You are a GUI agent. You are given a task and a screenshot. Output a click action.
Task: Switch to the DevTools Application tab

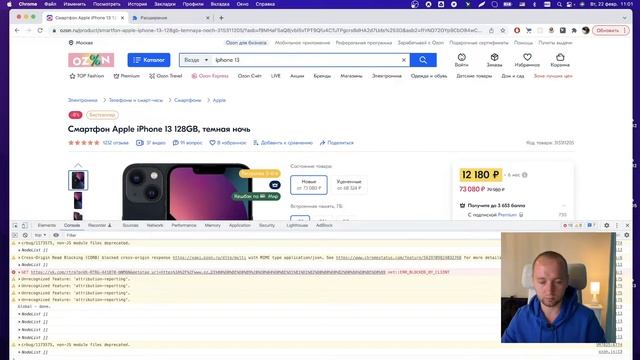240,225
